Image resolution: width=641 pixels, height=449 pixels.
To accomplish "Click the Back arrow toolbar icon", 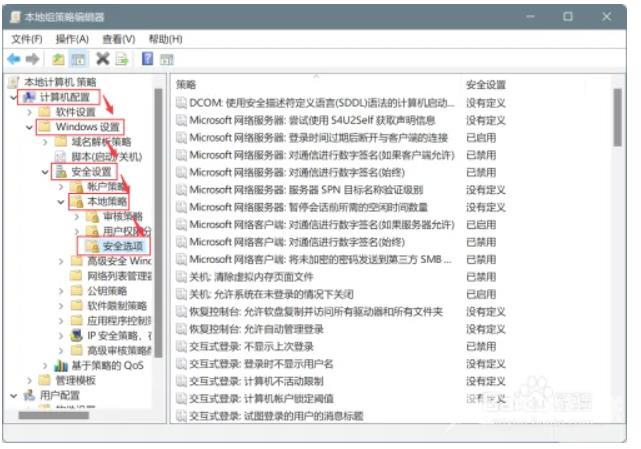I will pos(14,59).
